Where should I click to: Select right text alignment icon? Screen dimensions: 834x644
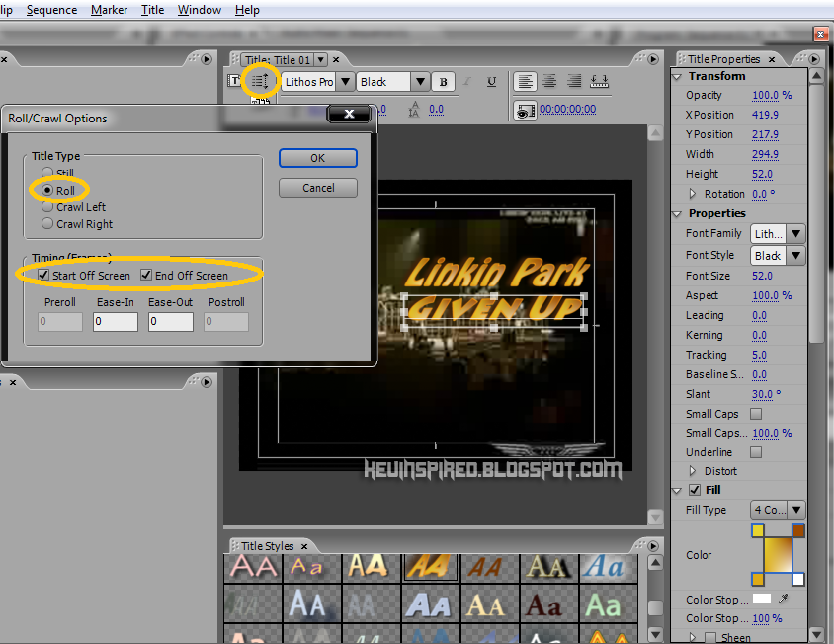click(574, 81)
